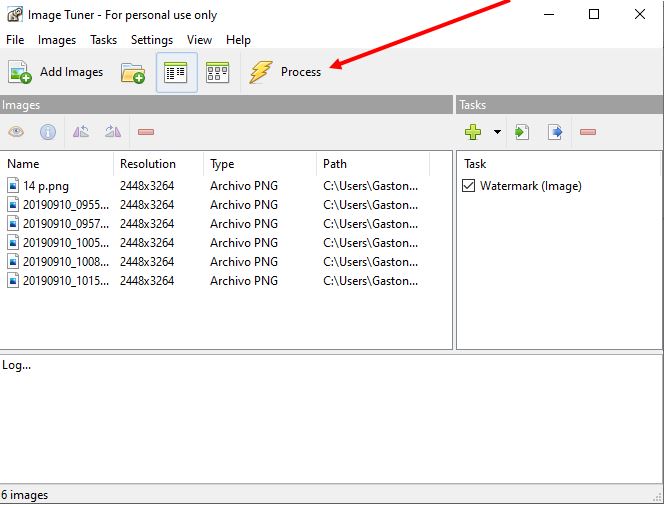This screenshot has height=507, width=670.
Task: Select the 14 p.png file row
Action: pyautogui.click(x=45, y=186)
